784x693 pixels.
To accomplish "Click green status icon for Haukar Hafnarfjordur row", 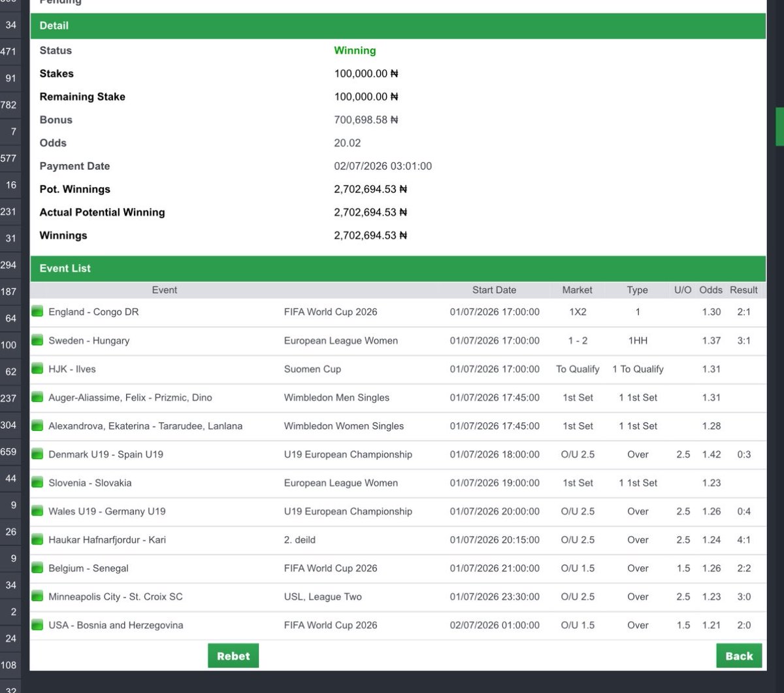I will click(x=37, y=539).
